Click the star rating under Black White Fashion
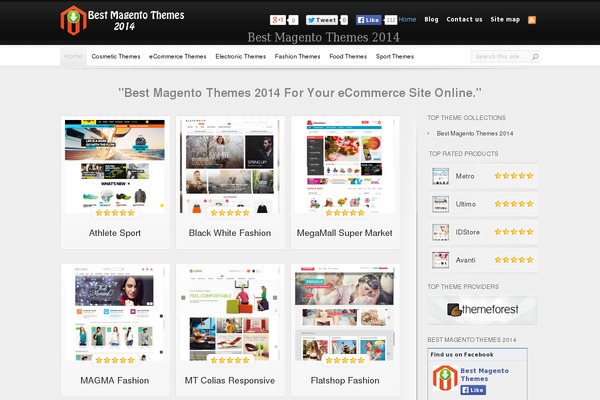The height and width of the screenshot is (400, 600). coord(230,213)
